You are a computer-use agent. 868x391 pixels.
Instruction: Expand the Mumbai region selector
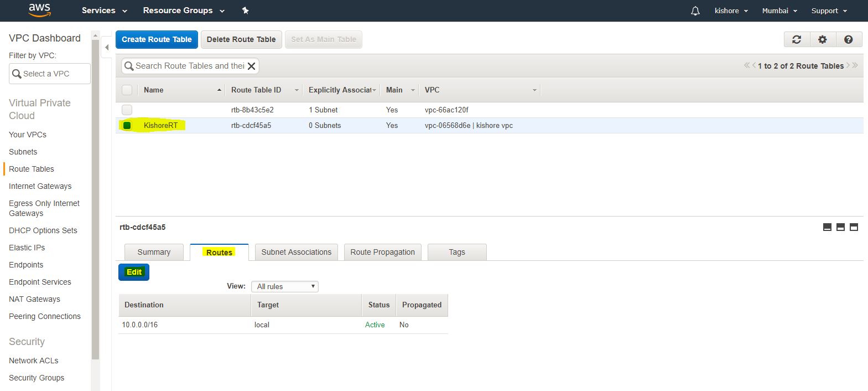[x=779, y=11]
